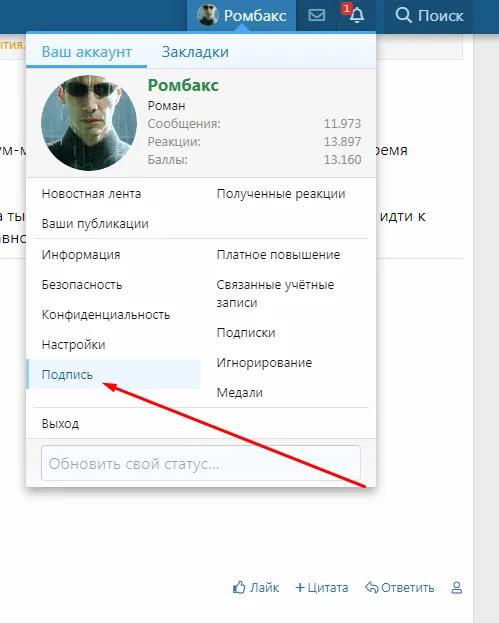The width and height of the screenshot is (499, 623).
Task: Open Ромбакс username in top navigation
Action: click(x=255, y=16)
